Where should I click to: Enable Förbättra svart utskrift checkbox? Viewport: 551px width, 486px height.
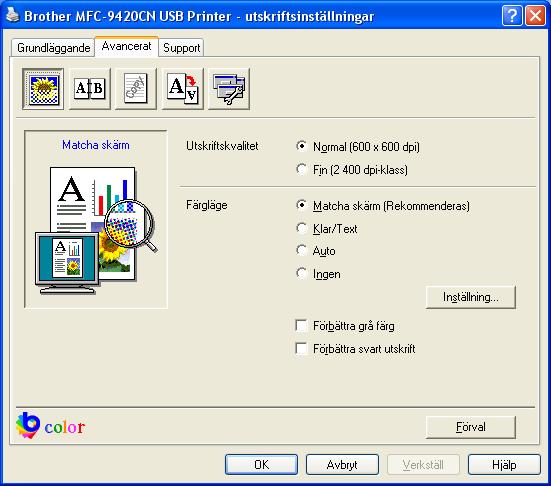pyautogui.click(x=356, y=349)
